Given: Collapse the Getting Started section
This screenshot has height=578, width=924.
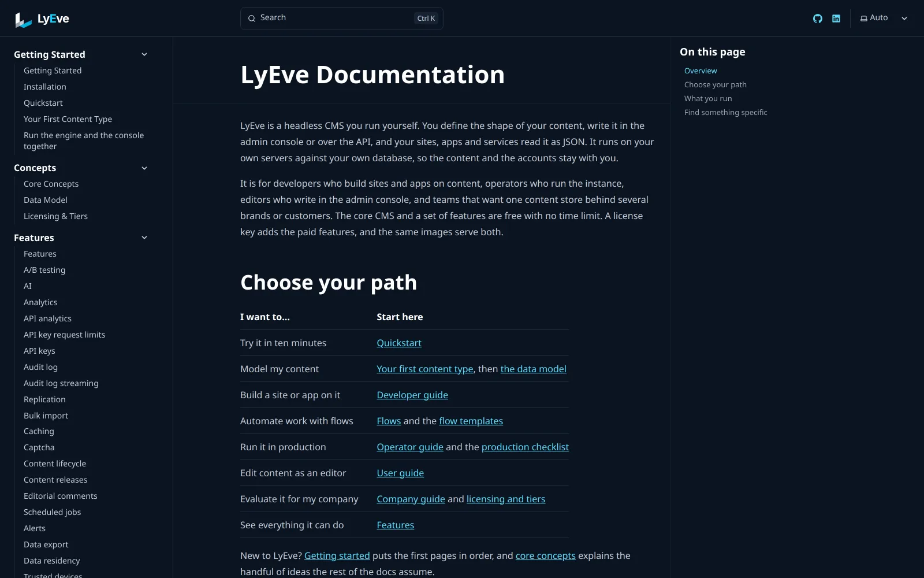Looking at the screenshot, I should pos(144,54).
